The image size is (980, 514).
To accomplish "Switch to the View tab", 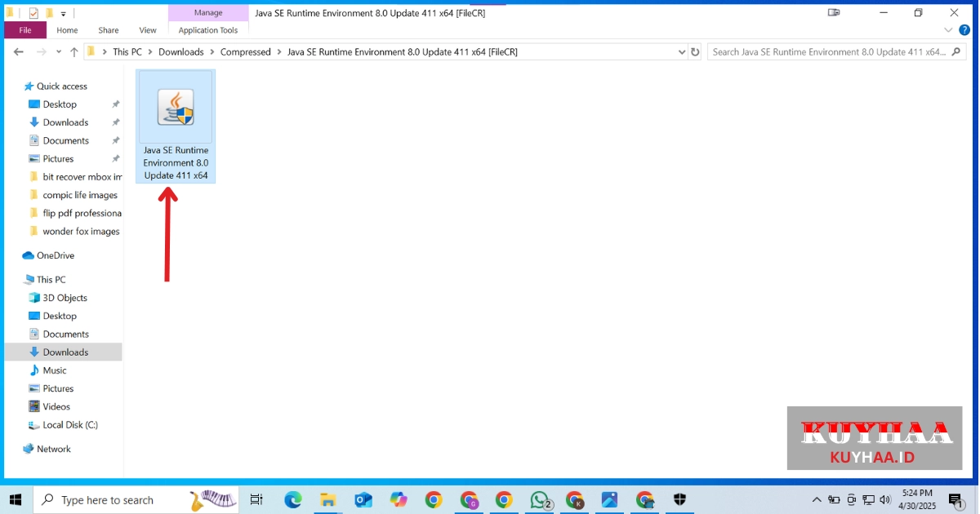I will [x=147, y=29].
